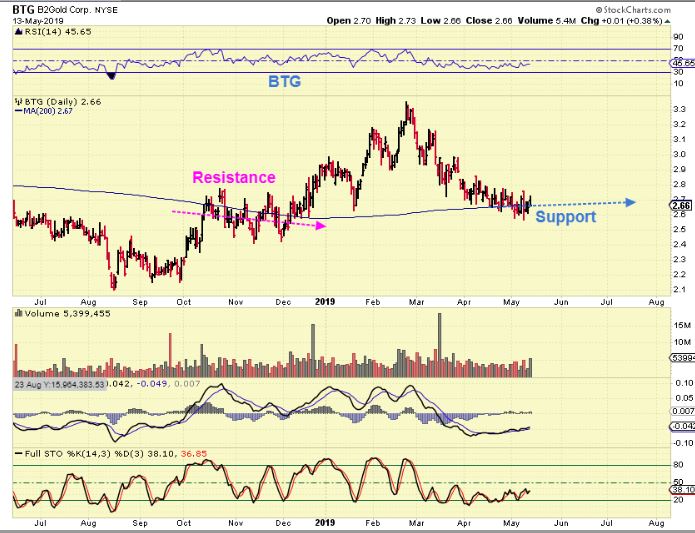Click the 23 Aug Y:15,964,383.53 crosshair tooltip
The width and height of the screenshot is (695, 533).
tap(59, 384)
